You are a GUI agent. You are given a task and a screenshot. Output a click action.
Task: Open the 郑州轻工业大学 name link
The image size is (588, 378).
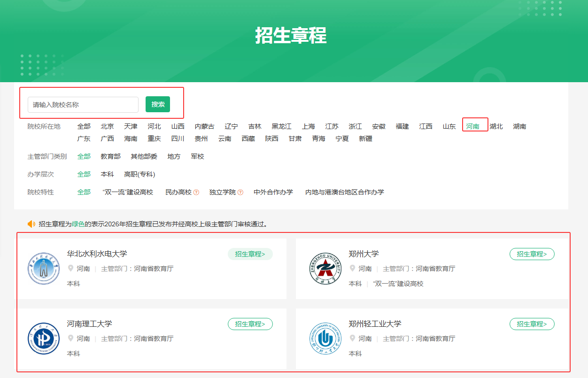point(375,324)
